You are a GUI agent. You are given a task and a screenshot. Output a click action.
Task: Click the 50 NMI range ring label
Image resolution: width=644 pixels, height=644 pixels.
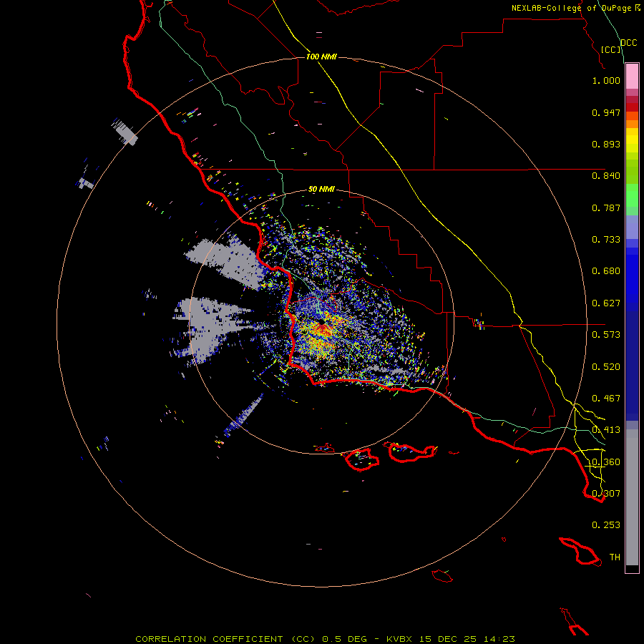[x=321, y=189]
